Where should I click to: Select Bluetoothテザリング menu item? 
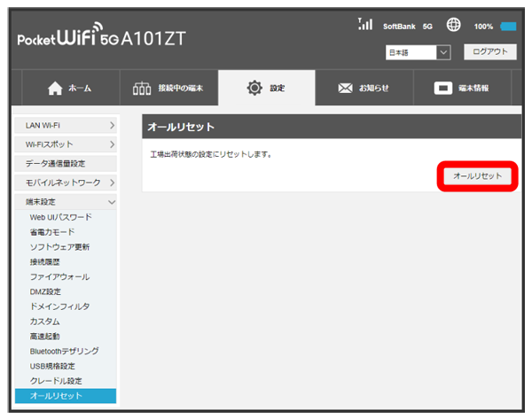pyautogui.click(x=64, y=352)
